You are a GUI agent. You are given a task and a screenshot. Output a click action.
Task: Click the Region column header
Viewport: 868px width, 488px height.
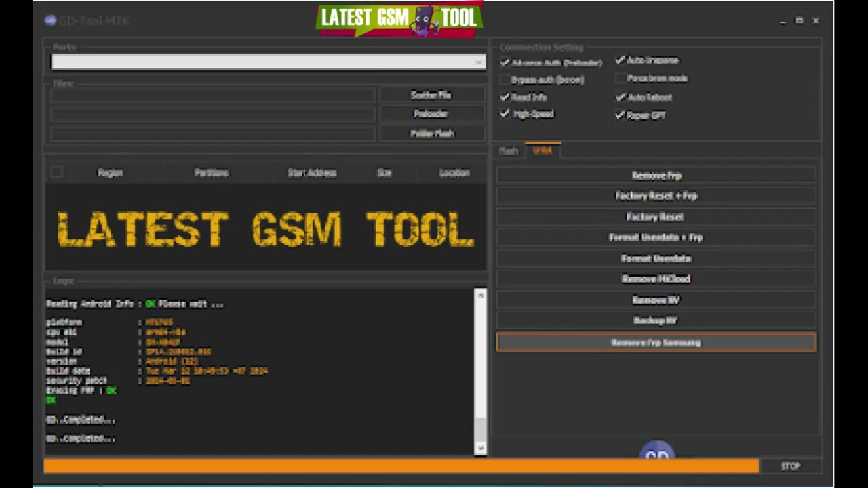[110, 173]
